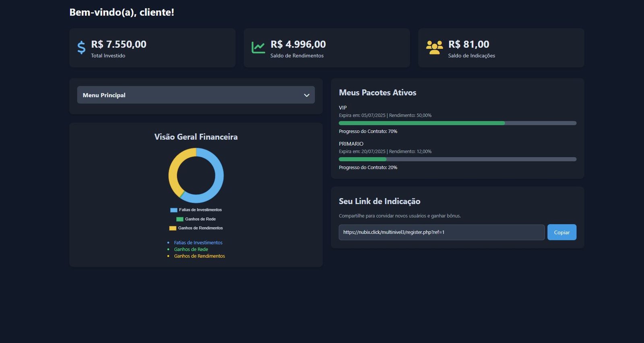Click the yellow people Saldo de Indicações icon
Image resolution: width=644 pixels, height=343 pixels.
pyautogui.click(x=434, y=47)
